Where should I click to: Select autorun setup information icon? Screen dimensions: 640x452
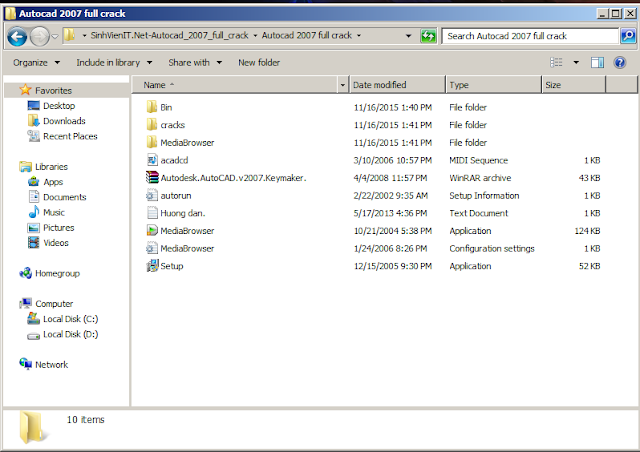(152, 196)
